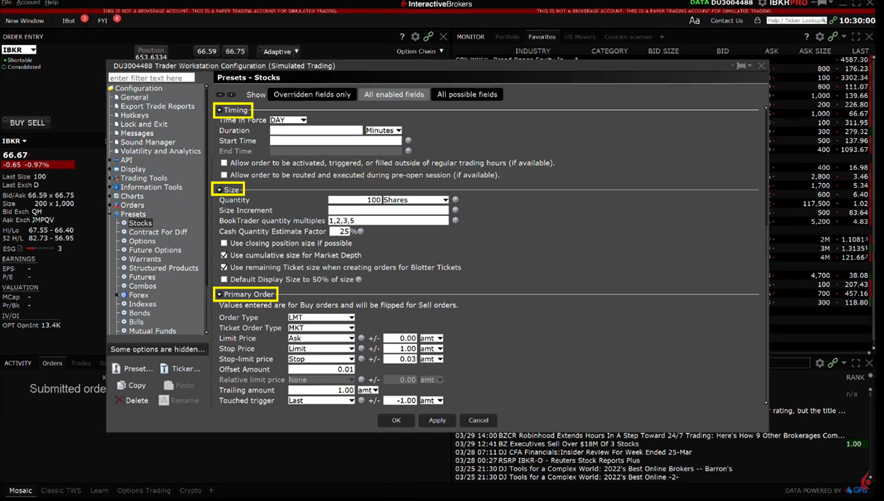The height and width of the screenshot is (501, 884).
Task: Select 'All possible fields' show option
Action: pyautogui.click(x=466, y=95)
